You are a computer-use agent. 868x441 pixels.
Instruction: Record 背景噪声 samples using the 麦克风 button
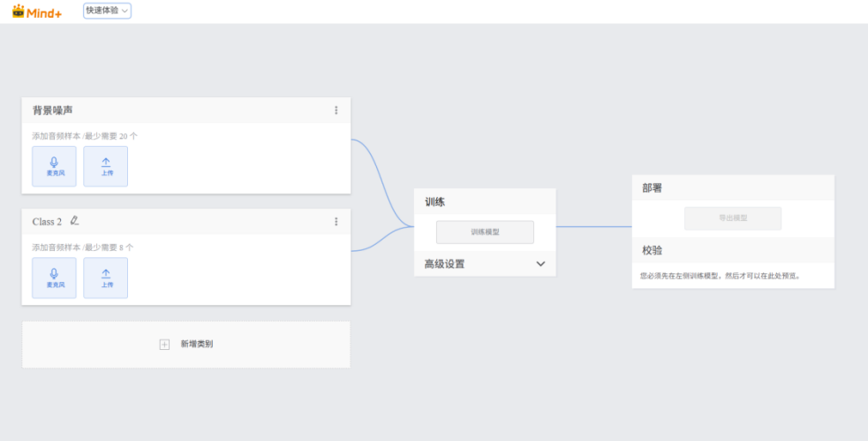pyautogui.click(x=54, y=166)
